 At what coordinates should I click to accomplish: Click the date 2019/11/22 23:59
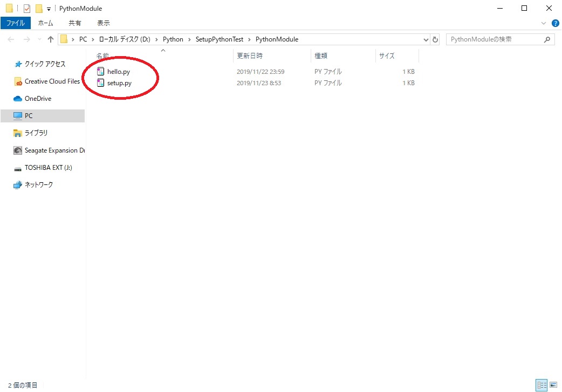(261, 72)
